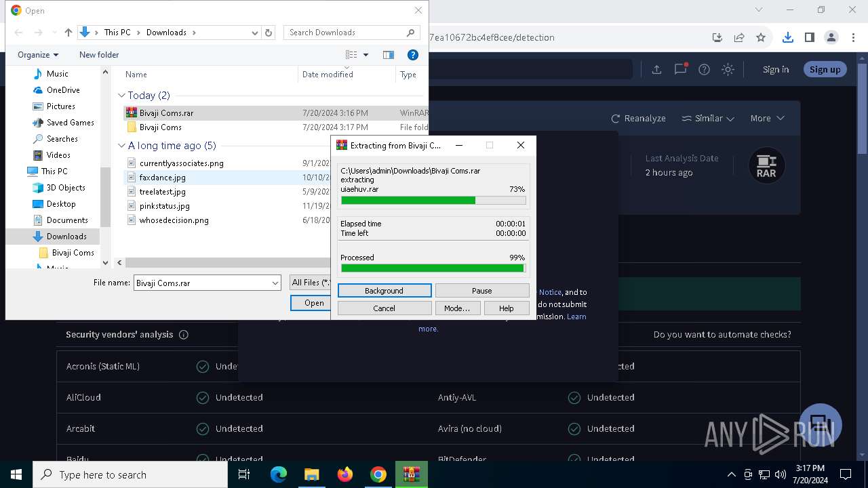The image size is (868, 488).
Task: Select 3D Objects in navigation pane
Action: [66, 188]
